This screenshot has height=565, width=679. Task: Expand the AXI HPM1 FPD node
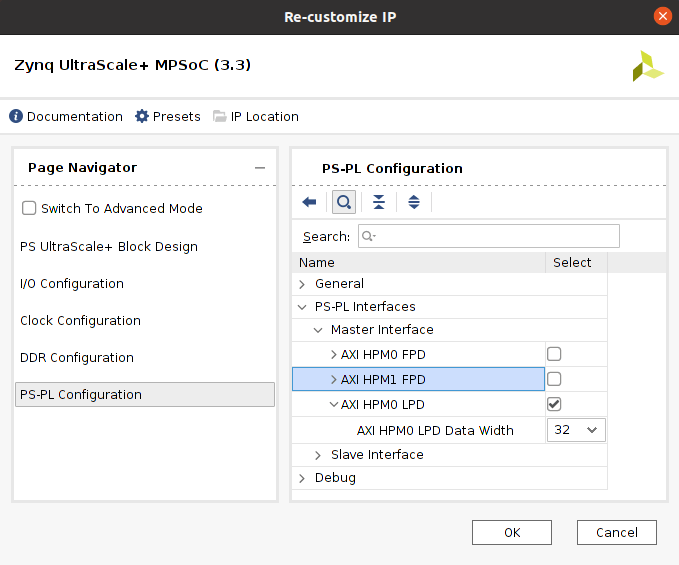point(333,380)
